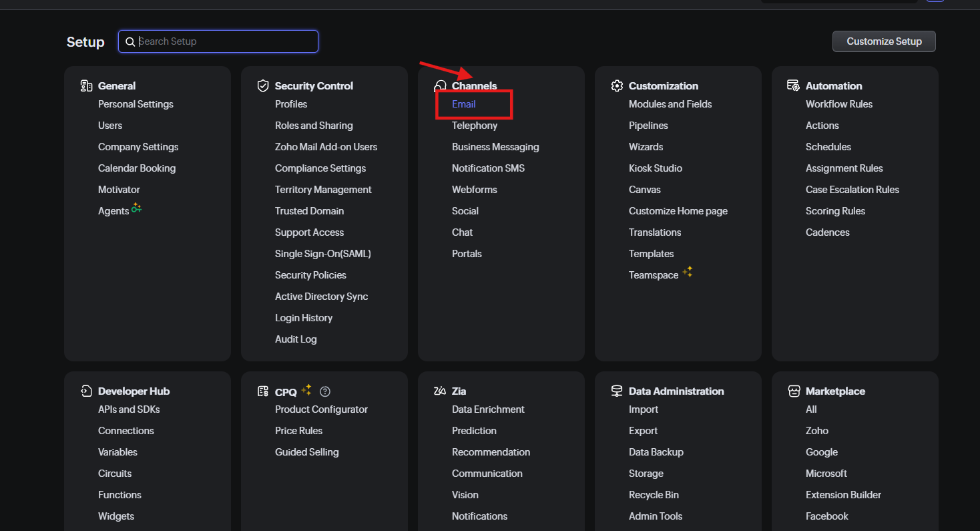Click the Security Control shield icon

[x=263, y=85]
